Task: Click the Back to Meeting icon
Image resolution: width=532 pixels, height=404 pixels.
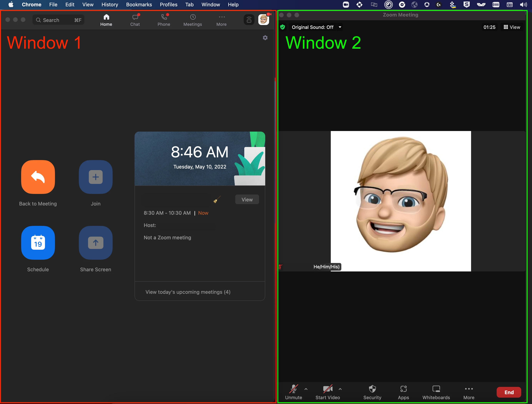Action: [x=38, y=177]
